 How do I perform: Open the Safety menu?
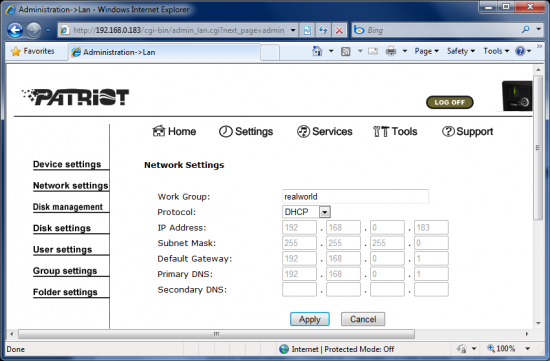pyautogui.click(x=461, y=51)
